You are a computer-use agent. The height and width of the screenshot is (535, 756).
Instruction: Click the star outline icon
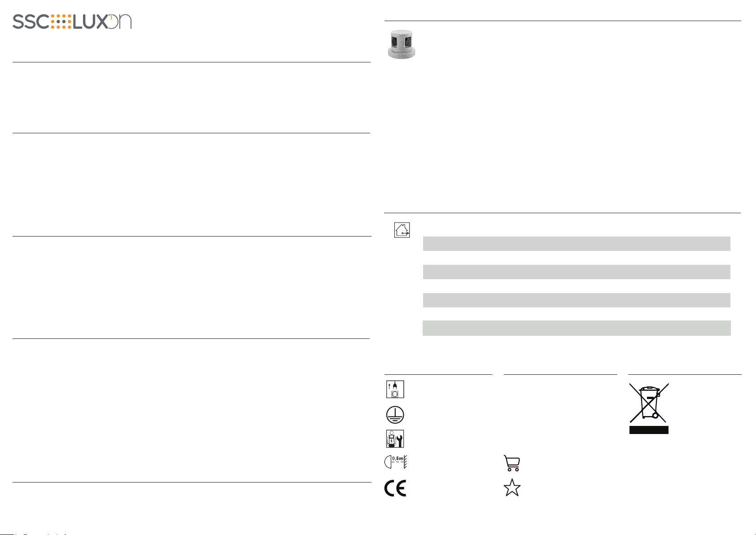[512, 487]
